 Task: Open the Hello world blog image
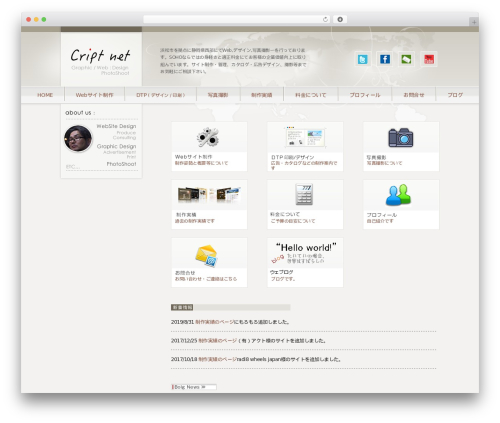pos(305,253)
